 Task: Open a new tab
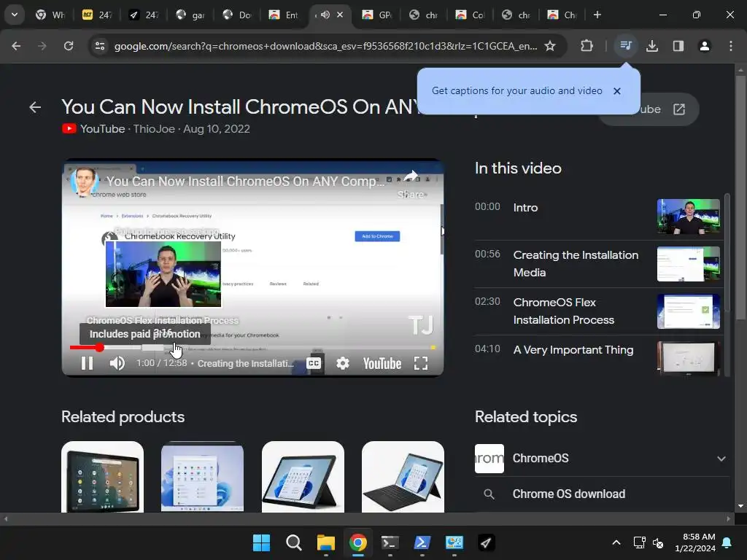click(x=597, y=15)
